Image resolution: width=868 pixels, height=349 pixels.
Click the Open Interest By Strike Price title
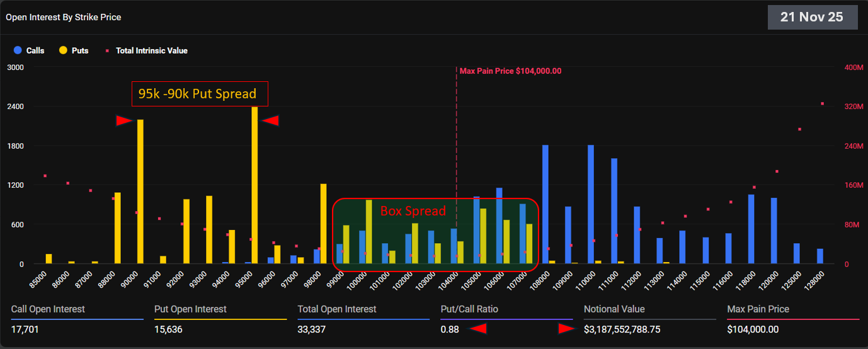64,17
